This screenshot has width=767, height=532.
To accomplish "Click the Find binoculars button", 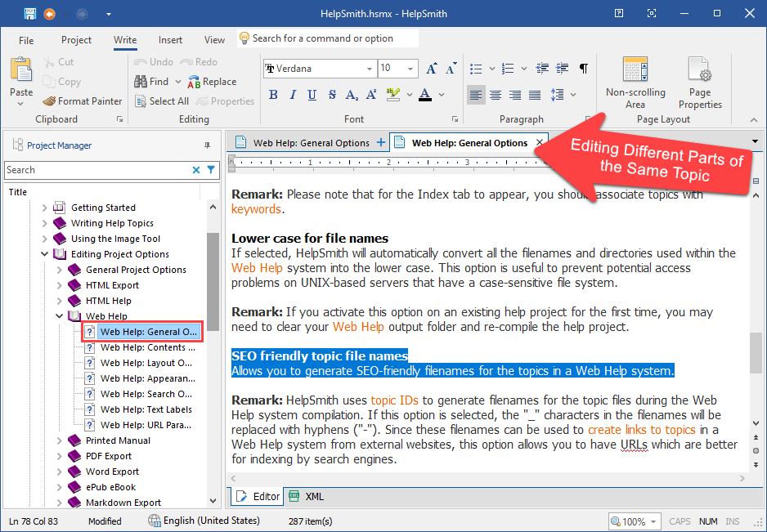I will pyautogui.click(x=151, y=82).
